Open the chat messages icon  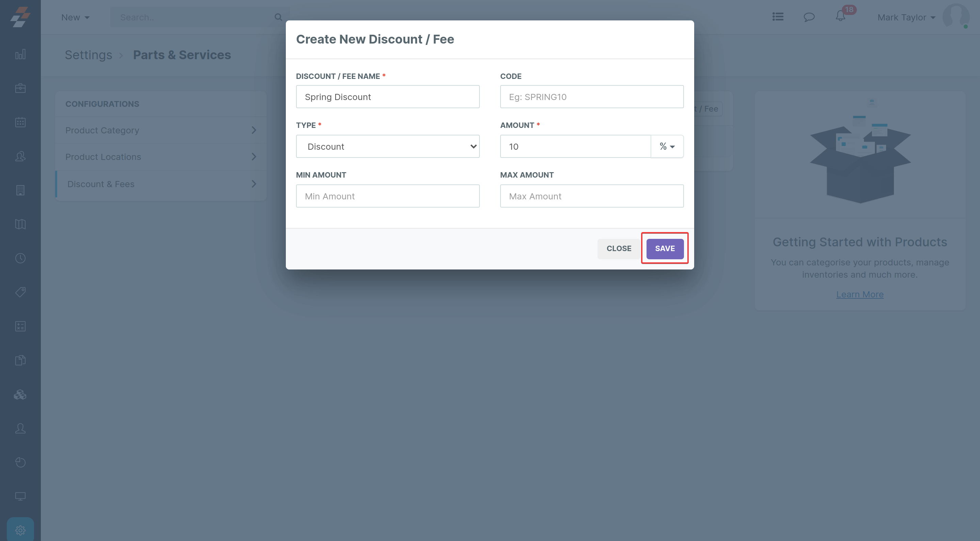click(809, 17)
